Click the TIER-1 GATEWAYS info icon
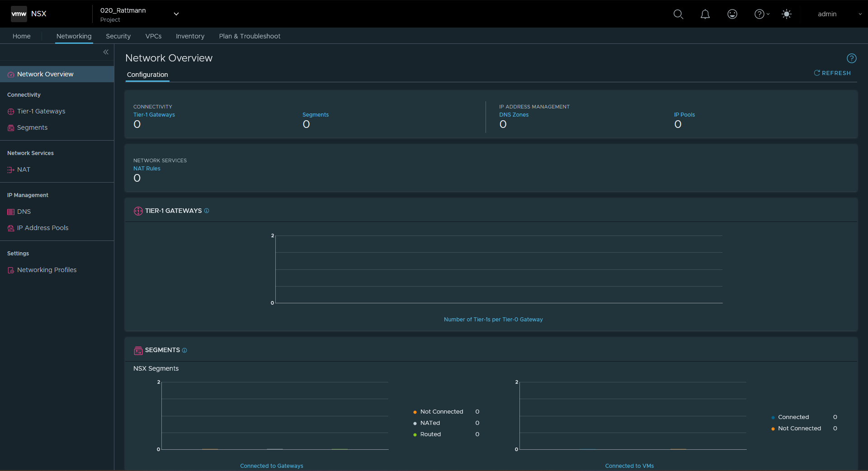This screenshot has height=471, width=868. point(207,211)
